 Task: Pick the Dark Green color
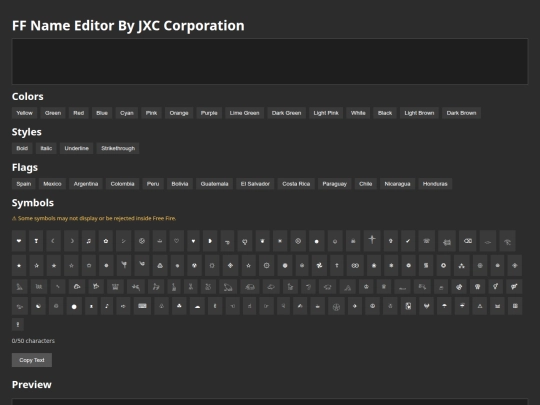point(287,113)
